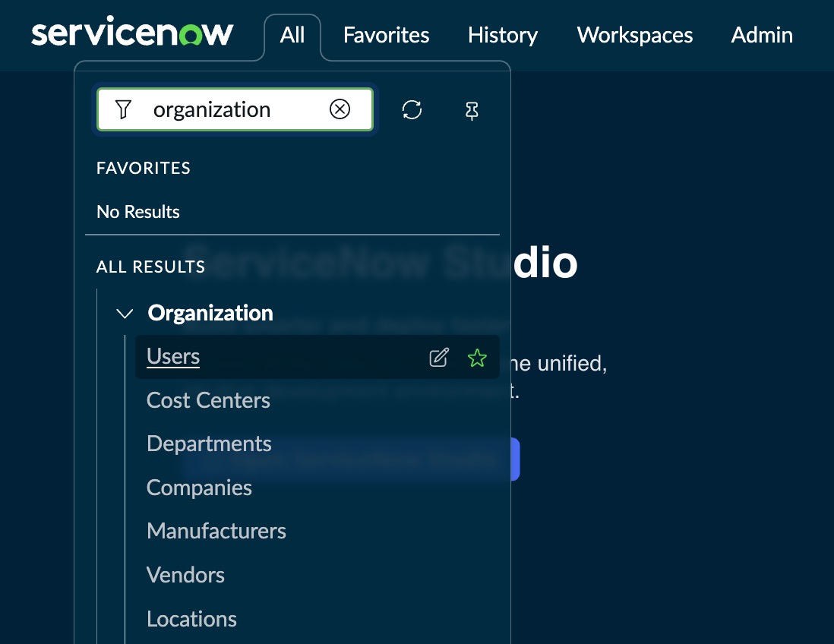Open Cost Centers module
This screenshot has height=644, width=834.
[208, 400]
